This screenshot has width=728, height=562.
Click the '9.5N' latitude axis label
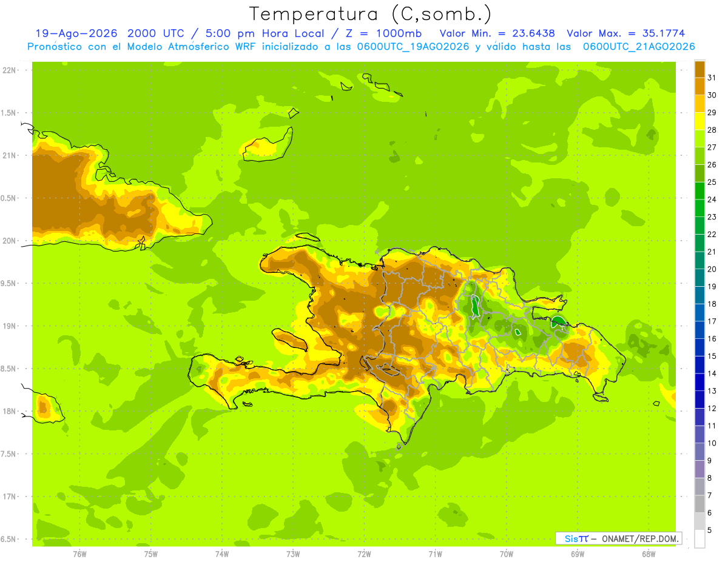(x=9, y=284)
